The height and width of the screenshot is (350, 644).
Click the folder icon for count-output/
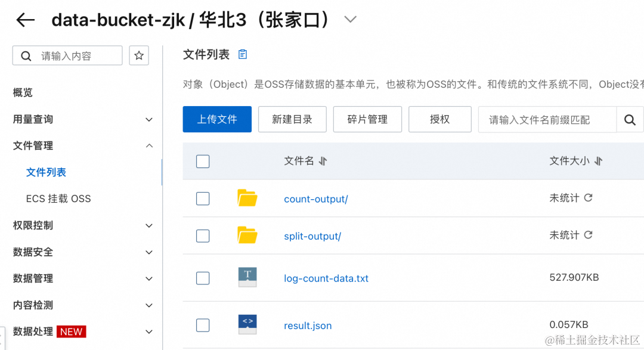coord(247,199)
